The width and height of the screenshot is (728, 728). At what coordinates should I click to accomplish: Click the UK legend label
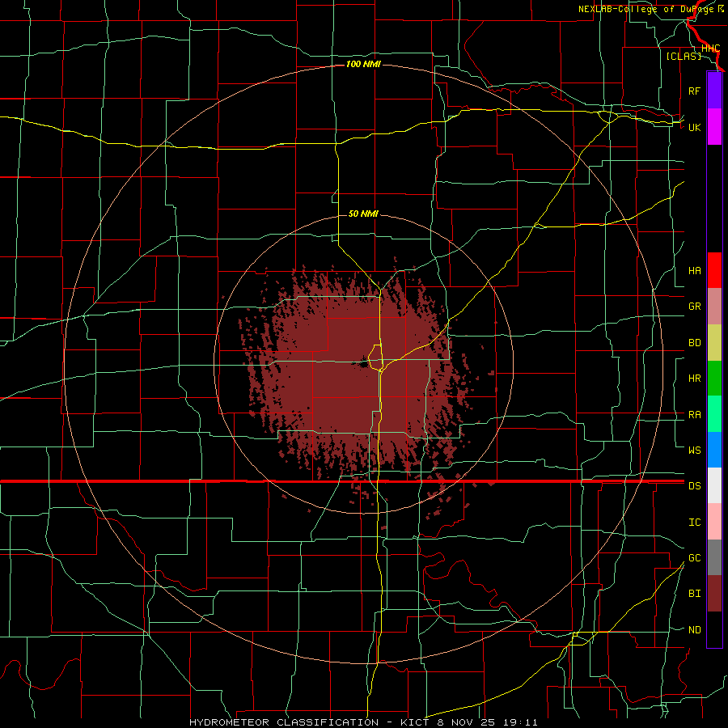(x=694, y=127)
